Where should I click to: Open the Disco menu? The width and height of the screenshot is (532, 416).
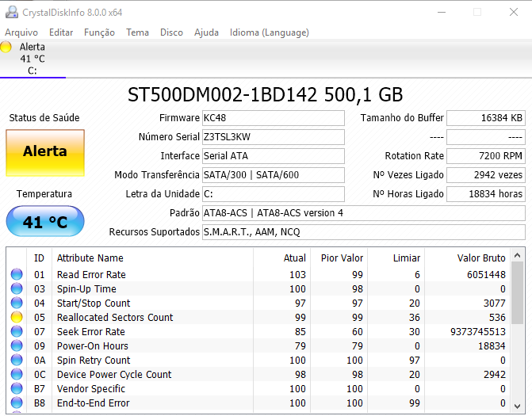(x=171, y=32)
